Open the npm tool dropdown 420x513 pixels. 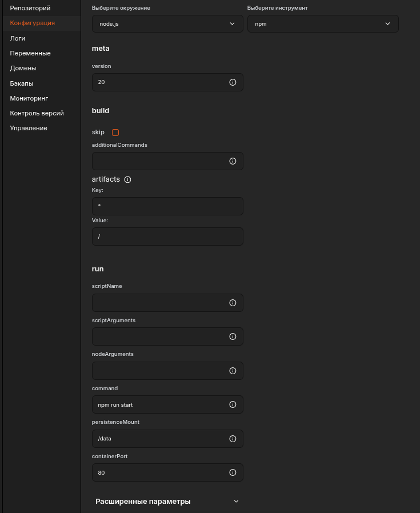323,23
